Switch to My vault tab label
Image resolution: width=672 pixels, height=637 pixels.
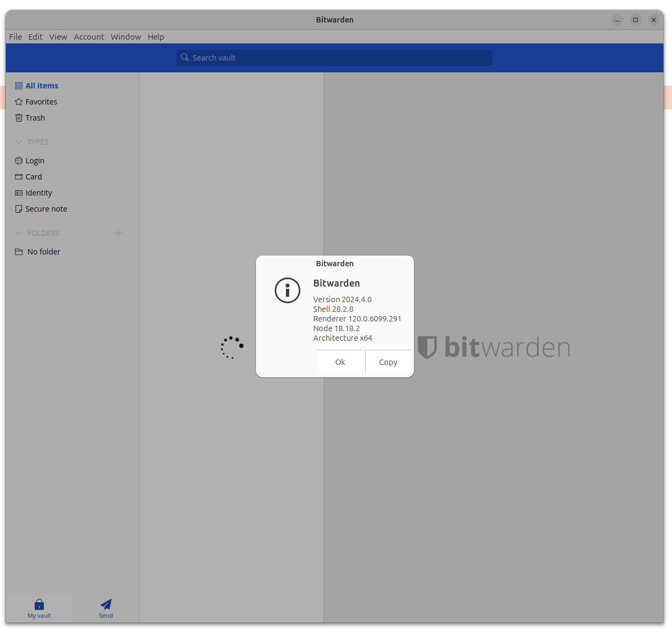39,616
